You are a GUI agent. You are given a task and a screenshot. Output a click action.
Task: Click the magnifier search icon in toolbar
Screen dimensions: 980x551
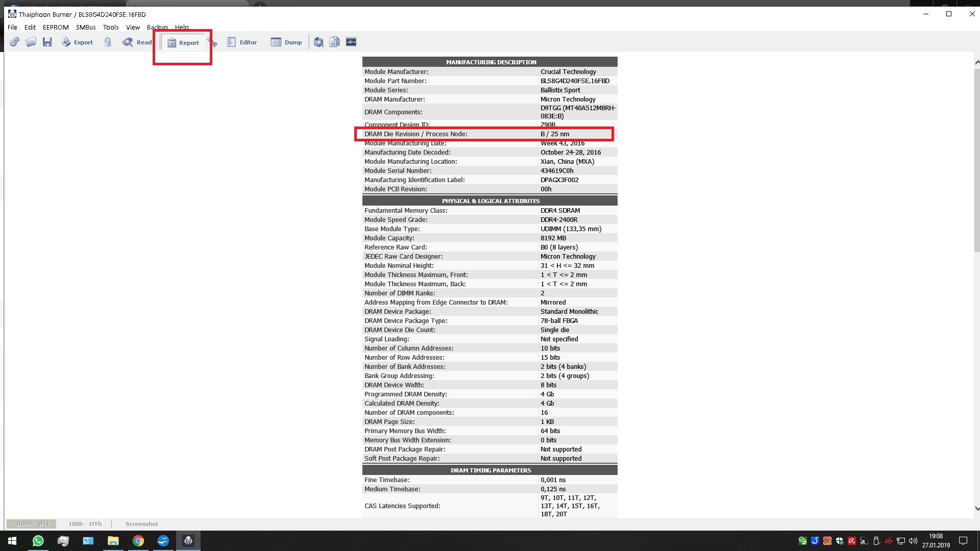point(318,42)
